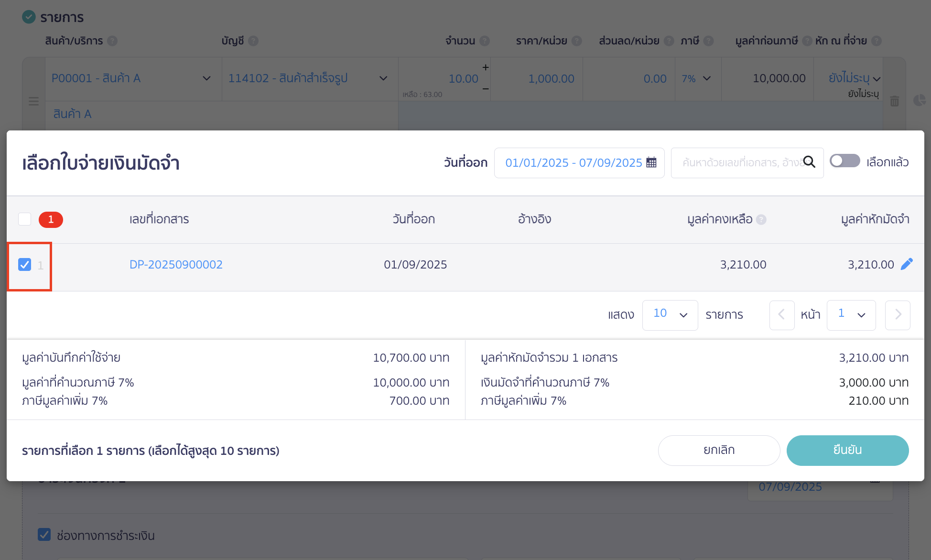Open the หน้า 1 page number dropdown

point(851,315)
